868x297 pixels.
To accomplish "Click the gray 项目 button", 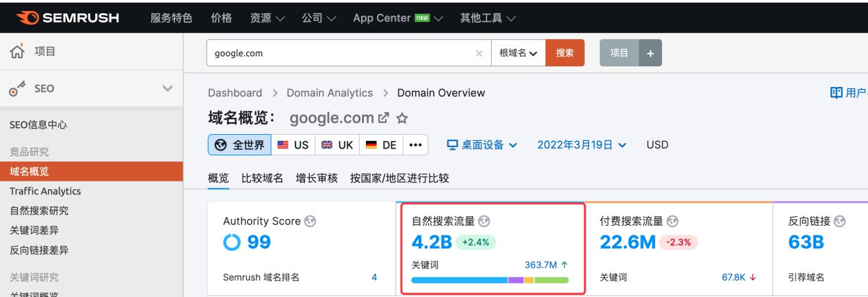I will 619,53.
